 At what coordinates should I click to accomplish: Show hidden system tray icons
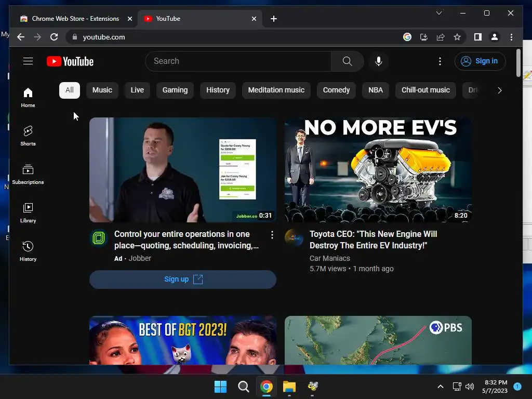tap(441, 387)
